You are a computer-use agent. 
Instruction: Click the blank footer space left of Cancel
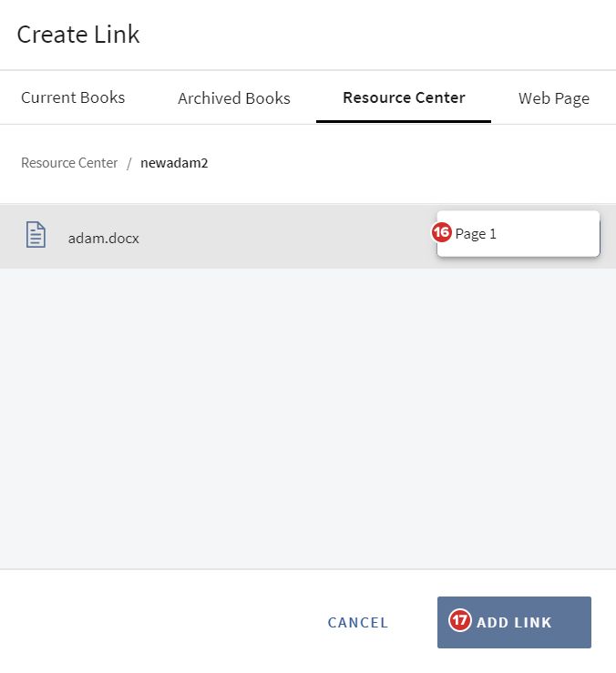[155, 623]
